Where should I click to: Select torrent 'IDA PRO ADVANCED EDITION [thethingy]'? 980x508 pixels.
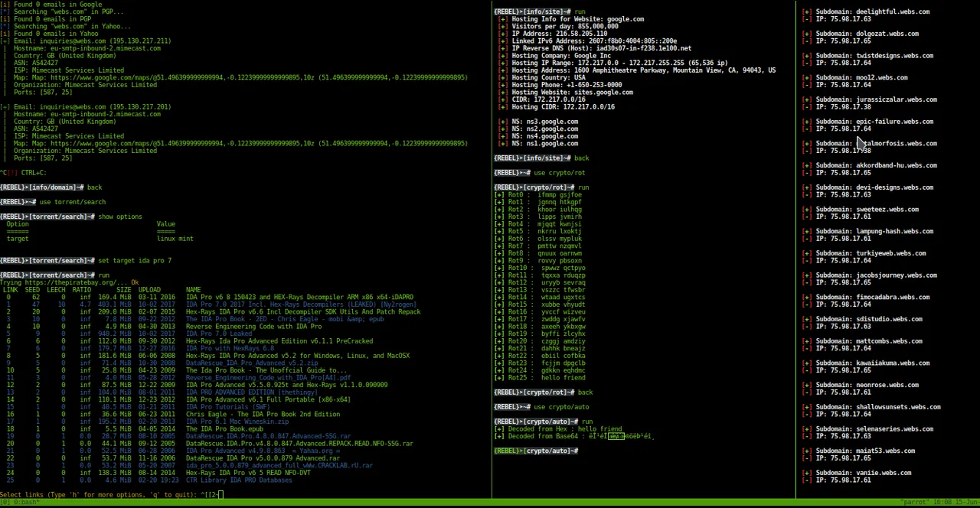point(252,392)
